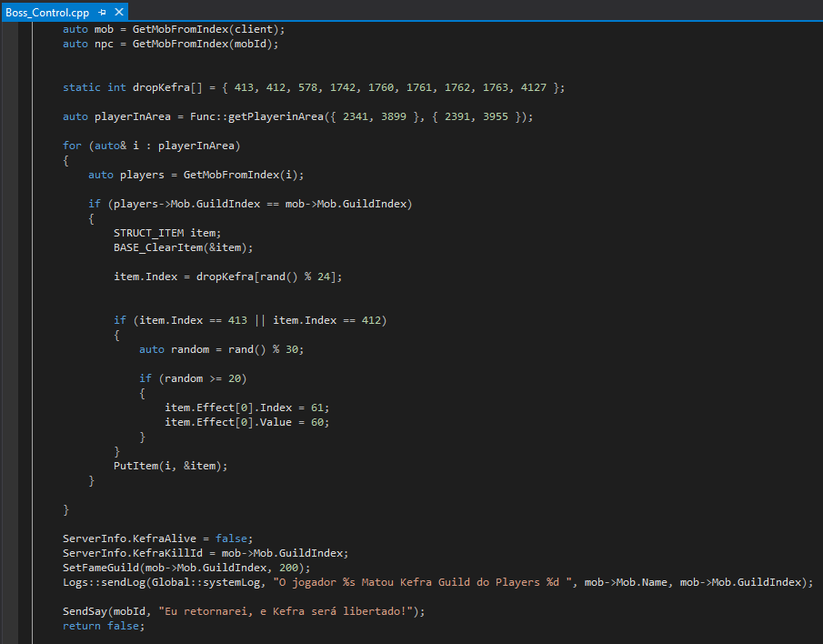Click the "item.Effect[0].Index = 61;" line
This screenshot has height=644, width=823.
pyautogui.click(x=246, y=408)
